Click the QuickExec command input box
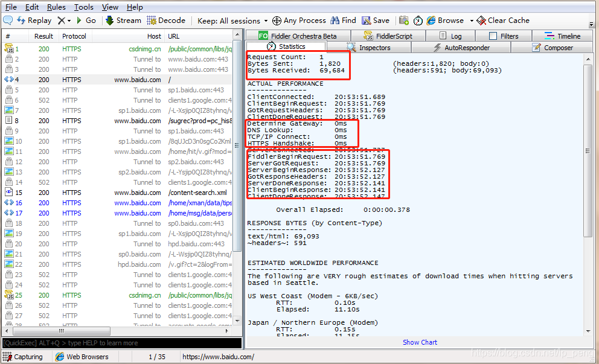Viewport: 599px width, 364px height. click(x=122, y=343)
